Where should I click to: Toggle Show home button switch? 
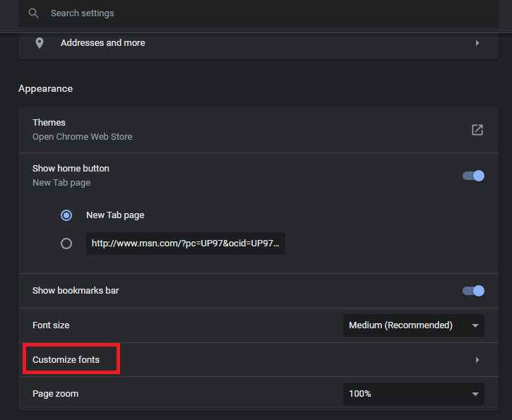coord(473,176)
